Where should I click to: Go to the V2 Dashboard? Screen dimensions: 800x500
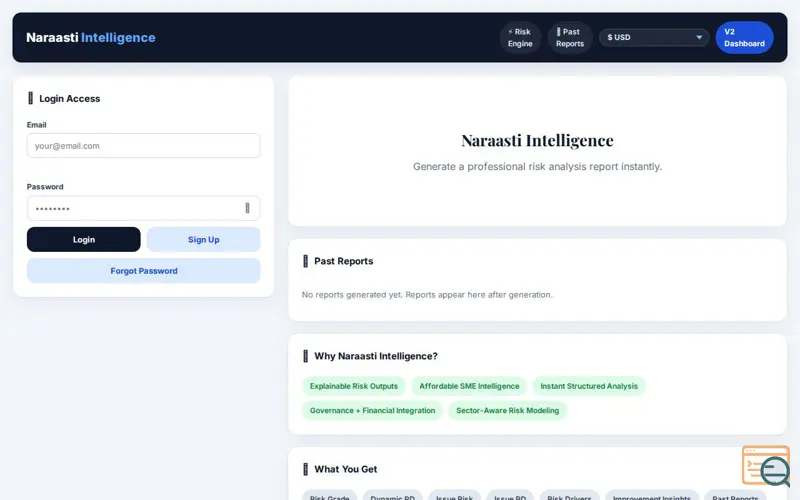[744, 37]
